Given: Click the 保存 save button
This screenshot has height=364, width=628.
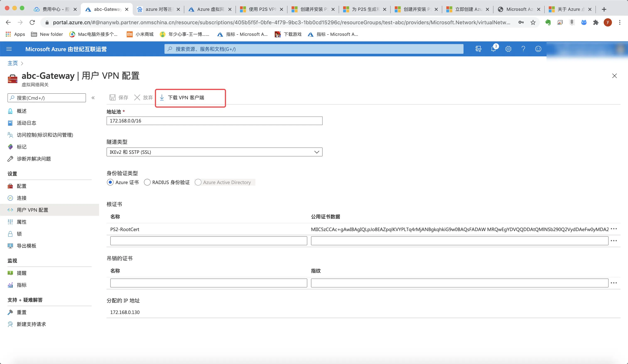Looking at the screenshot, I should pos(119,98).
